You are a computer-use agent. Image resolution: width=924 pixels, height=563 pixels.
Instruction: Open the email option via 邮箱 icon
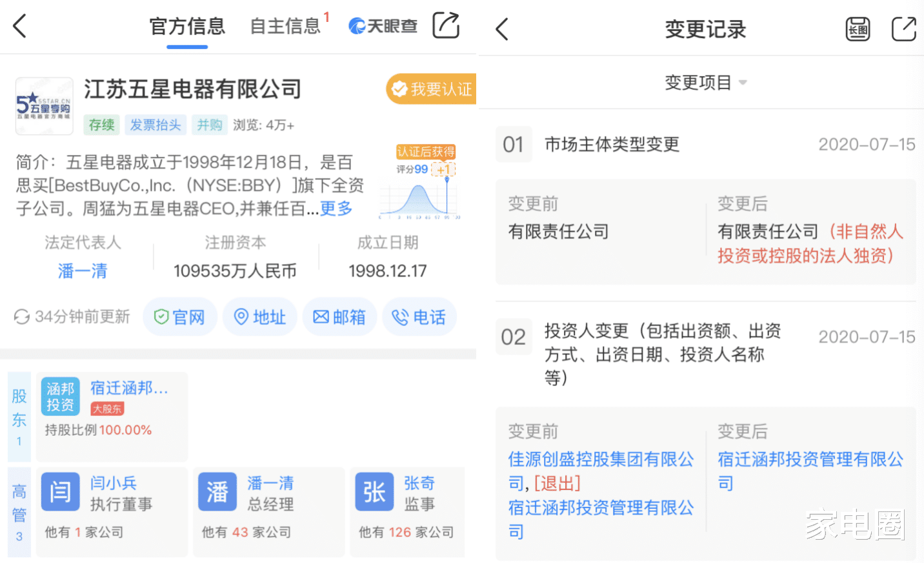[x=339, y=316]
